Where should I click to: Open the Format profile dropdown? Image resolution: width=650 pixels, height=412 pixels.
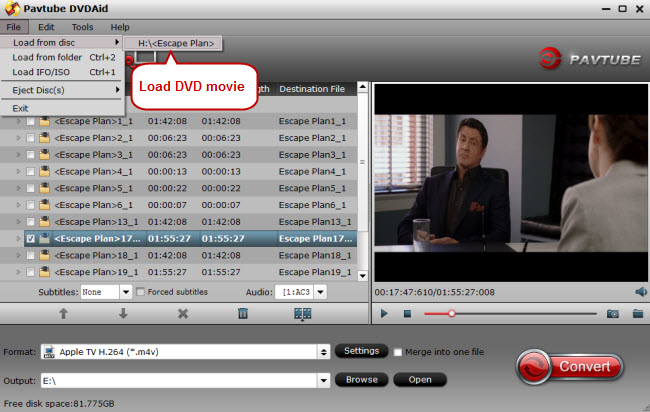tap(323, 352)
